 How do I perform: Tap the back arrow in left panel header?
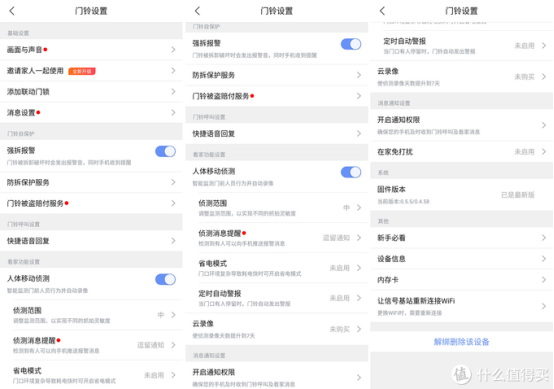12,11
